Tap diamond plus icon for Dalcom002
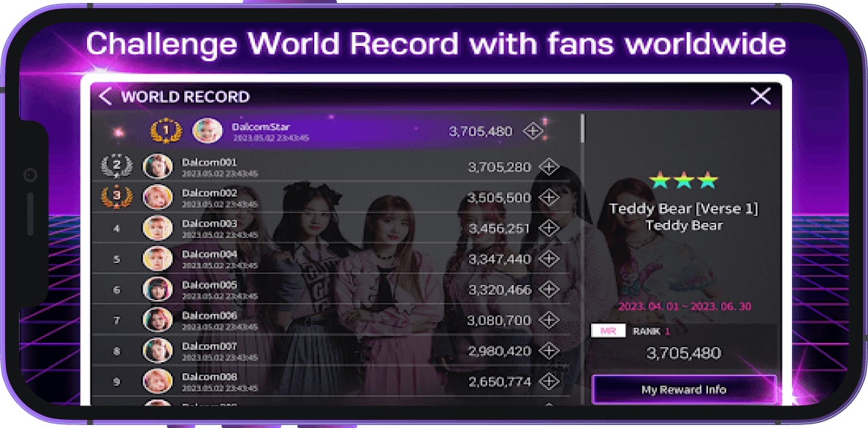The image size is (868, 428). coord(549,198)
